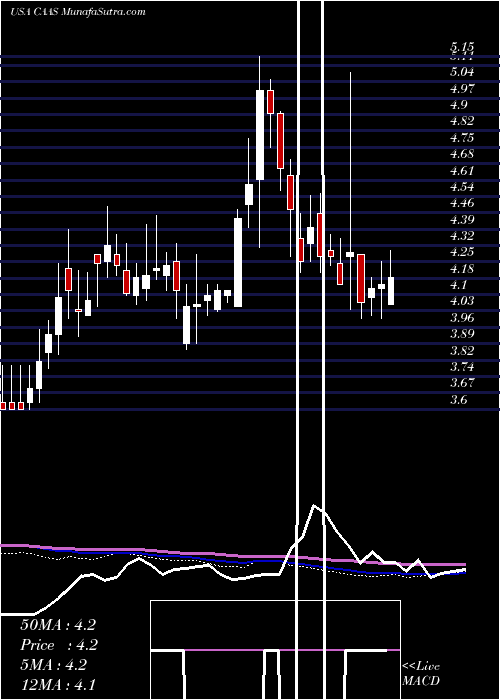Screen dimensions: 500x700
Task: Click the 3.67 price level label
Action: [x=462, y=383]
